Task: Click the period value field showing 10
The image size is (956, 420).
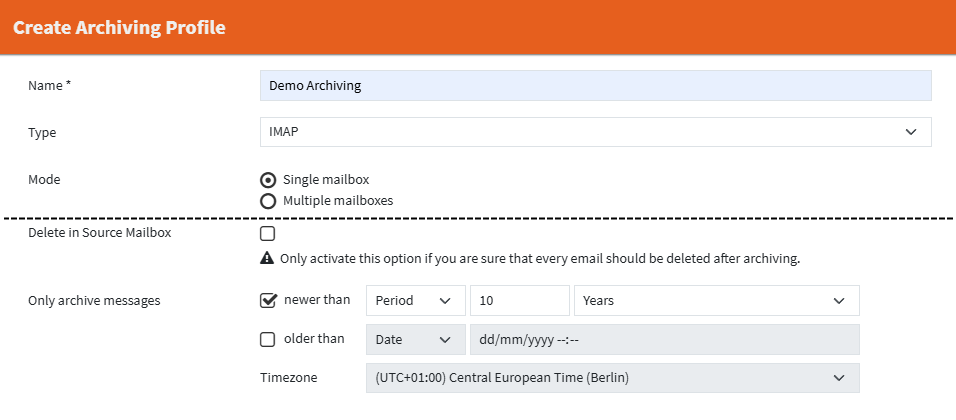Action: coord(519,301)
